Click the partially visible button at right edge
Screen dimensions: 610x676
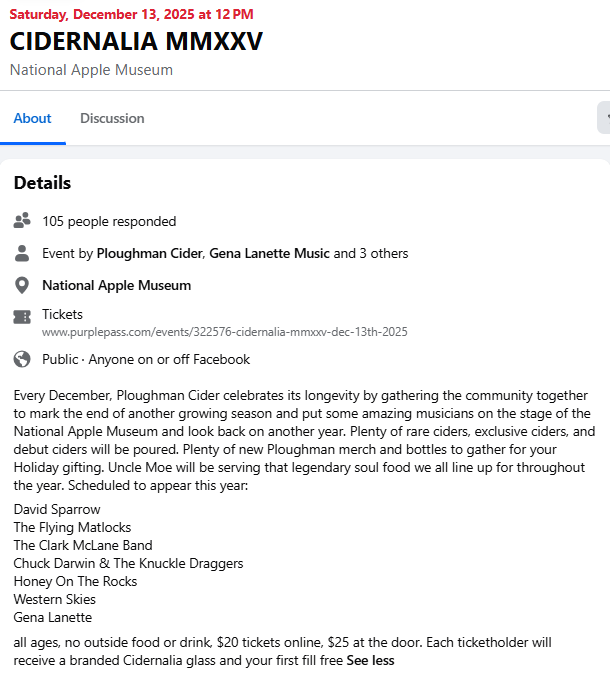[604, 118]
